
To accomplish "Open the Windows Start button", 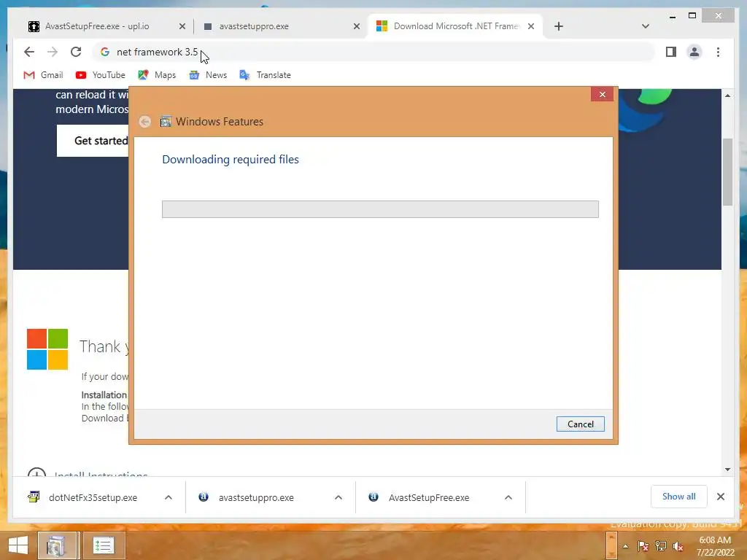I will pyautogui.click(x=18, y=545).
